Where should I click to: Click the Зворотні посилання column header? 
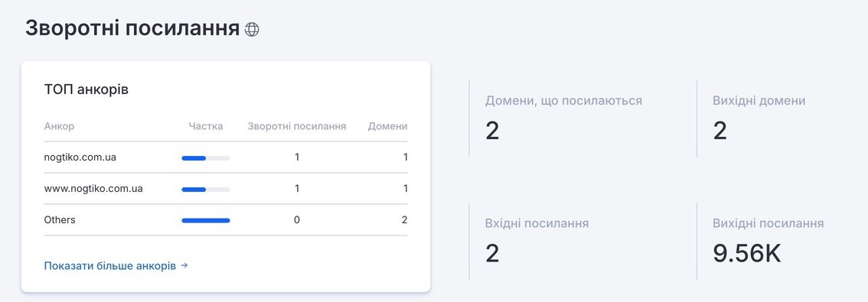point(297,126)
